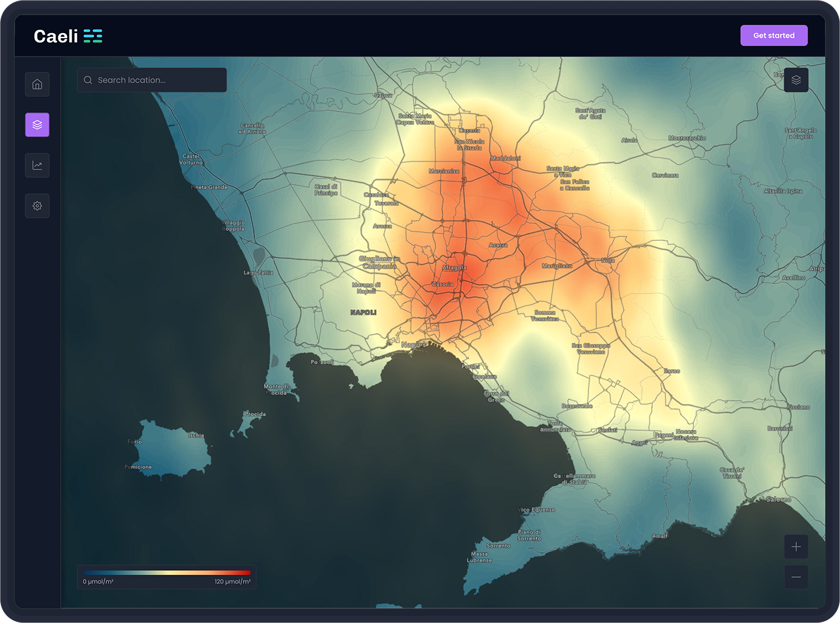Focus the Search location field

(x=152, y=80)
